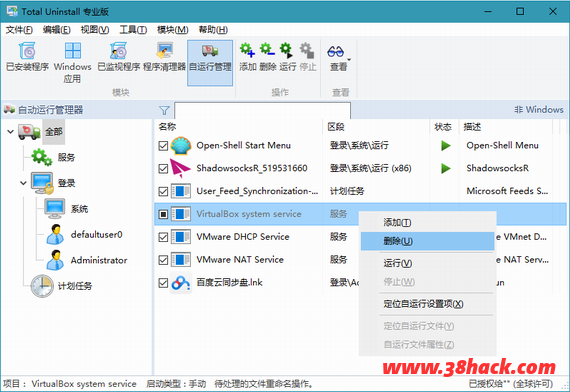This screenshot has width=570, height=392.
Task: Click the 计划任务 section cell
Action: pos(347,191)
